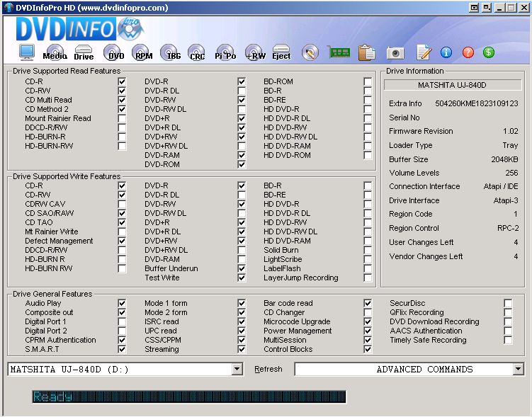This screenshot has width=532, height=417.
Task: Click the Loader Type value Tray
Action: pos(510,145)
